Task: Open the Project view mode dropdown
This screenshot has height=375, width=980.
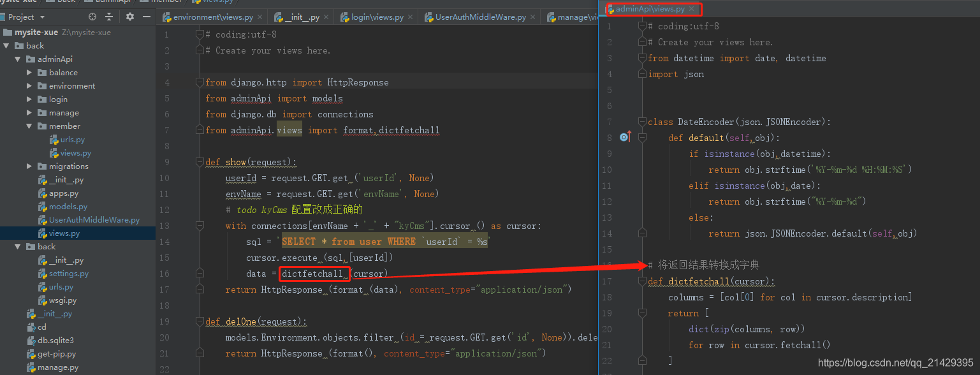Action: [43, 17]
